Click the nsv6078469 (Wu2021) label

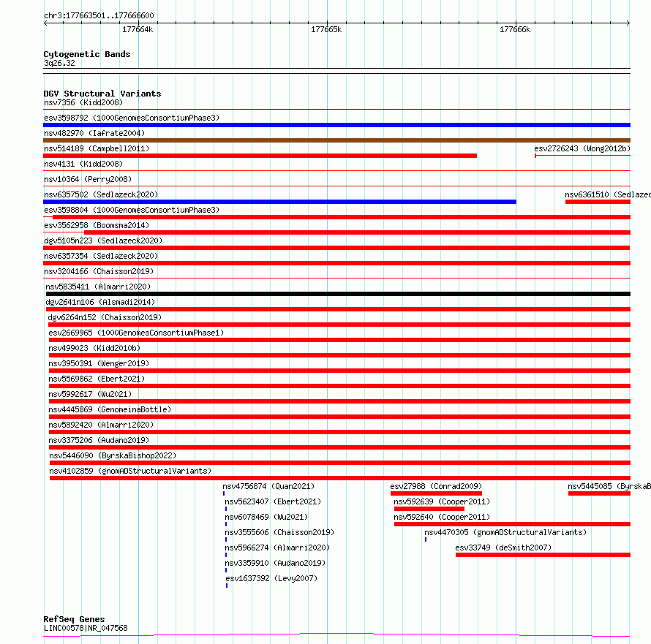tap(266, 517)
